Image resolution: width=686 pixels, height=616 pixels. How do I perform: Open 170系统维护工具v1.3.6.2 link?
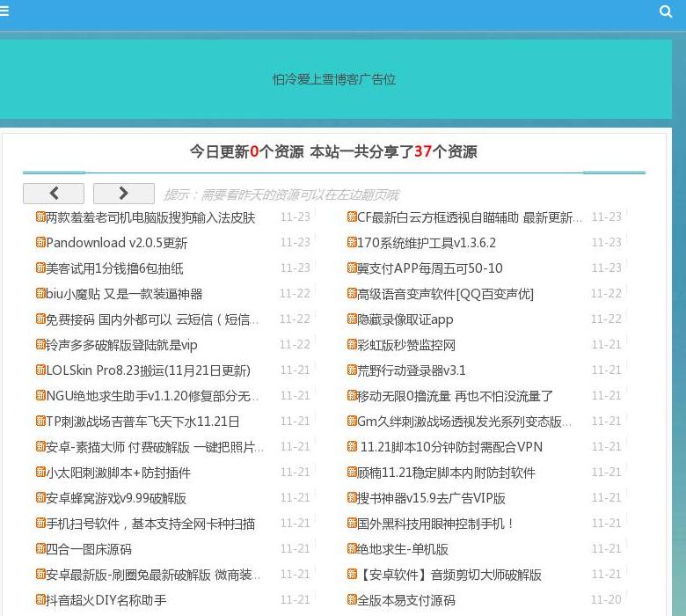tap(427, 243)
